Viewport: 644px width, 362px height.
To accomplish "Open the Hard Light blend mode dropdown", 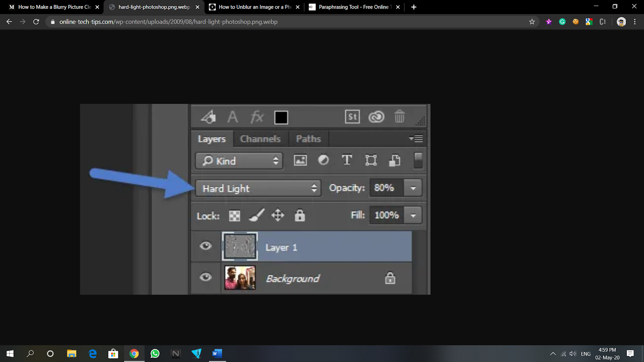I will tap(258, 188).
